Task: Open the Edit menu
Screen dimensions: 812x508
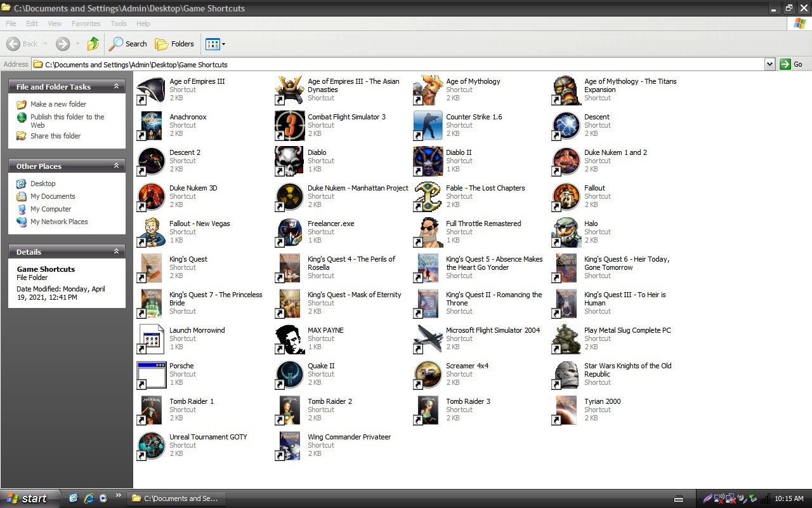Action: [32, 23]
